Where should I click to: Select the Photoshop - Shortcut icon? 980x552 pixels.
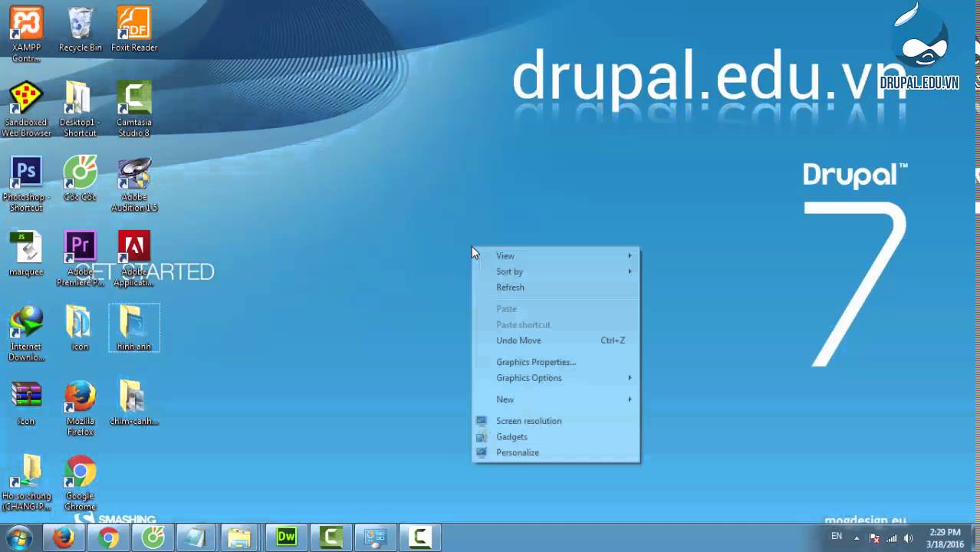tap(26, 184)
